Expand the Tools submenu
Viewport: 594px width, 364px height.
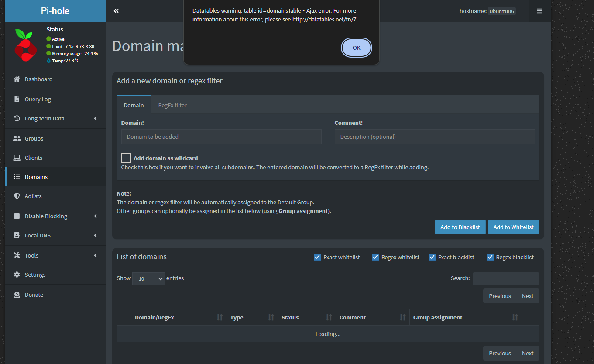33,255
